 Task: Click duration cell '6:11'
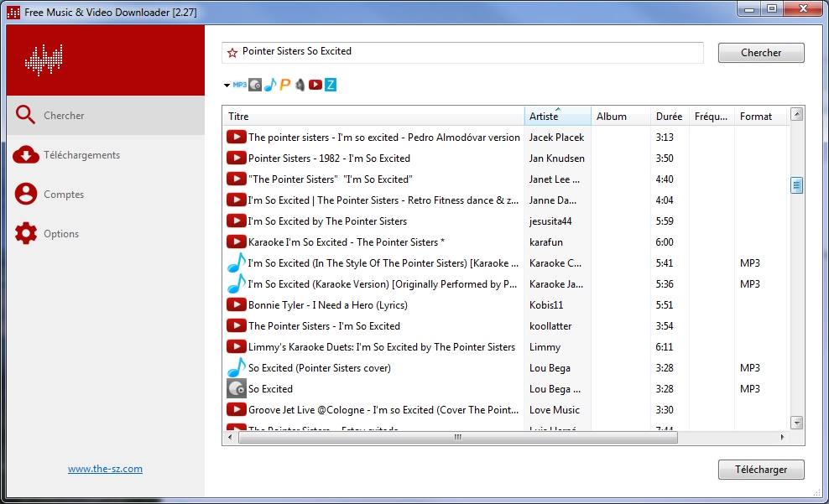664,347
